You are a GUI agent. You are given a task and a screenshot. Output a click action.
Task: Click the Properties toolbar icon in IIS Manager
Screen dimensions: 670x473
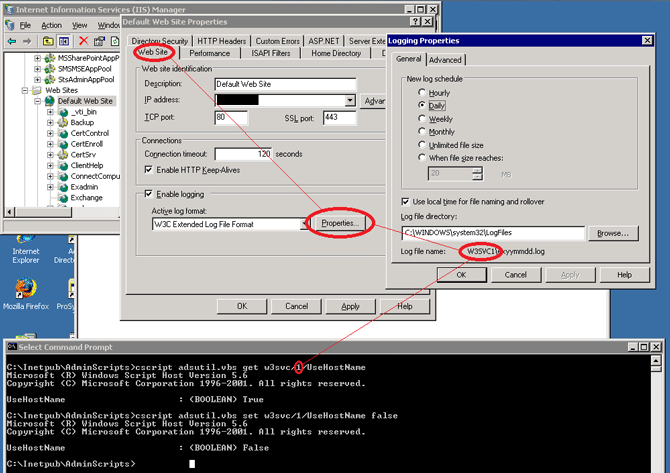click(x=99, y=41)
